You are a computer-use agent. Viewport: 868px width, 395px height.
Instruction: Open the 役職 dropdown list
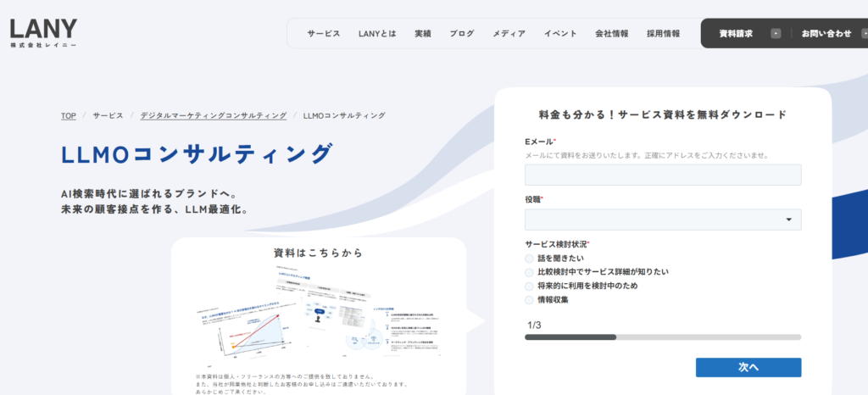point(662,220)
